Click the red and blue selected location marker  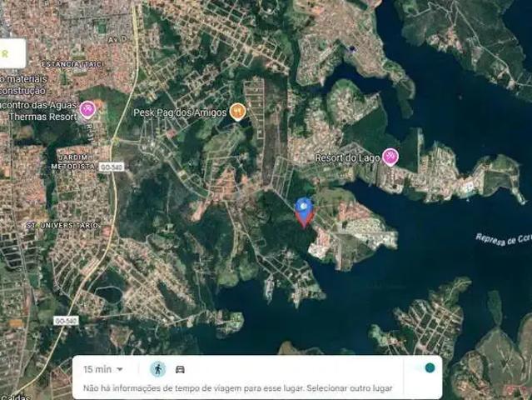pyautogui.click(x=304, y=212)
